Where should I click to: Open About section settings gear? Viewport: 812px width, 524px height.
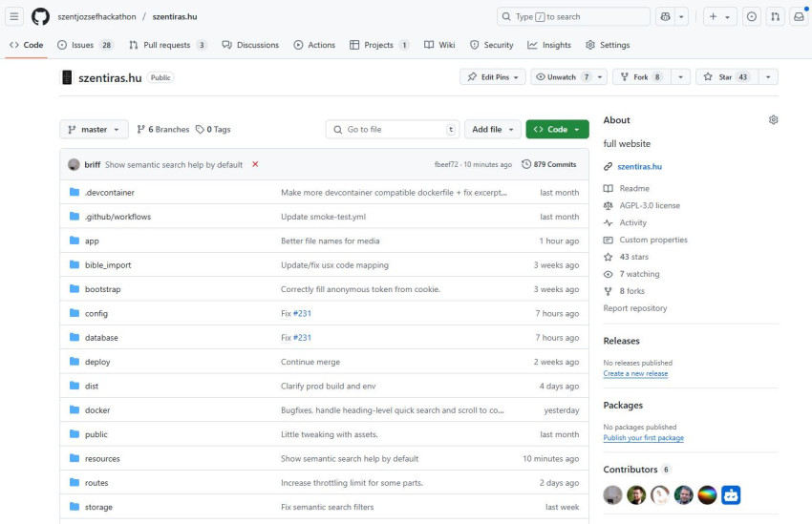[773, 119]
